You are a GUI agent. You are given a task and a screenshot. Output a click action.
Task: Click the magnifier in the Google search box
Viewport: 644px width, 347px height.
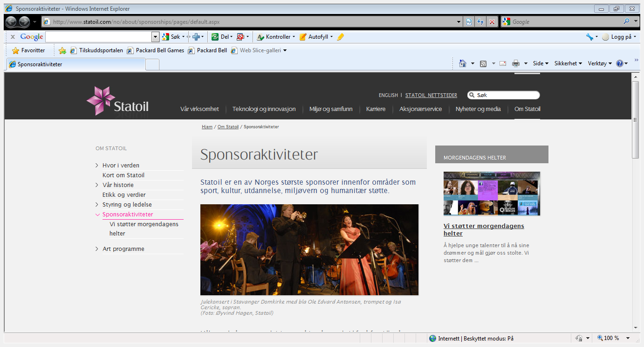pos(626,21)
